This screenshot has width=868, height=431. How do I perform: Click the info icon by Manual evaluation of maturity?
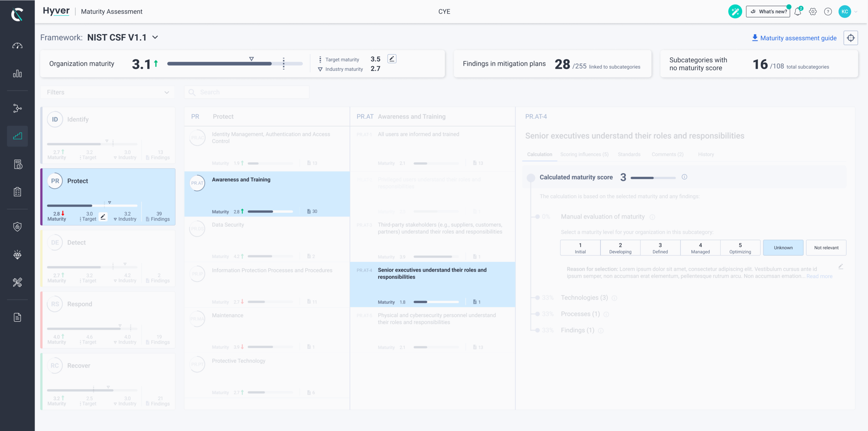652,217
